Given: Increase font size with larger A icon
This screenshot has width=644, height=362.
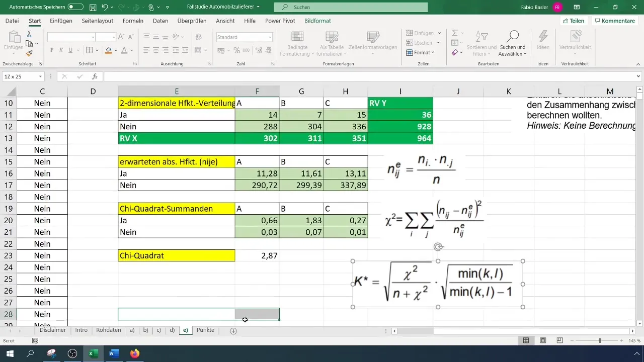Looking at the screenshot, I should point(122,37).
